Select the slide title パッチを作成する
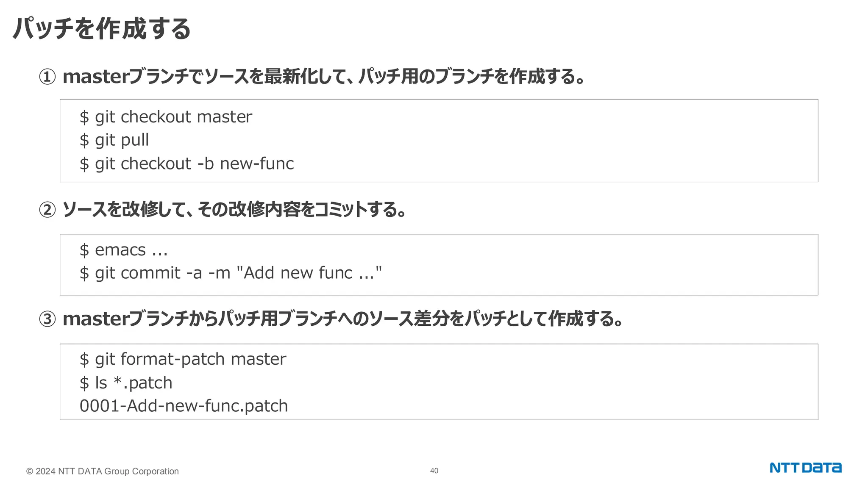Screen dimensions: 868x488 pyautogui.click(x=102, y=29)
